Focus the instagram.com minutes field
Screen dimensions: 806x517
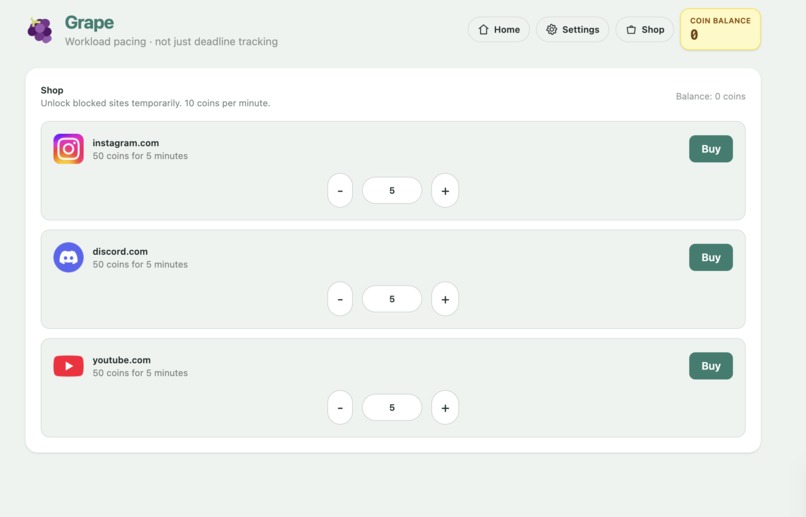392,191
